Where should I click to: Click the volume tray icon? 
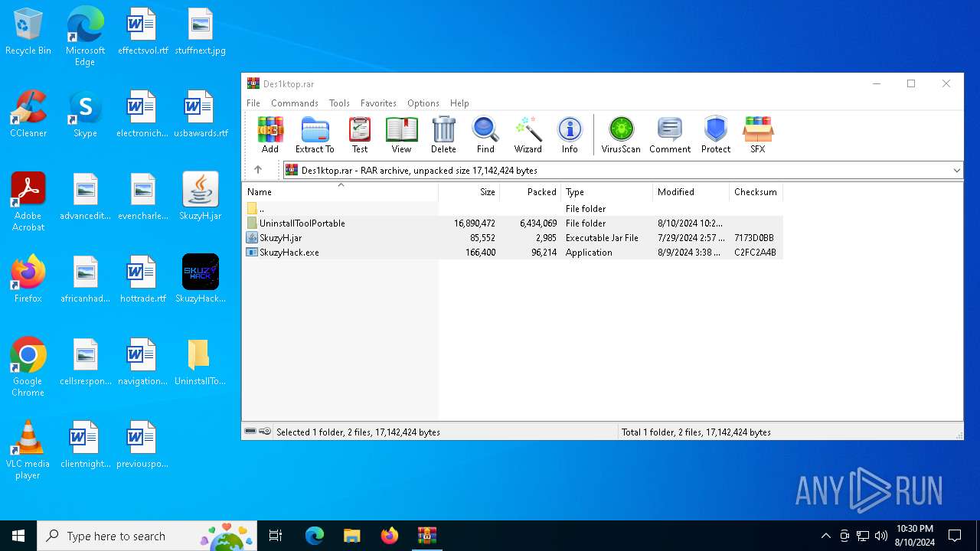click(881, 536)
